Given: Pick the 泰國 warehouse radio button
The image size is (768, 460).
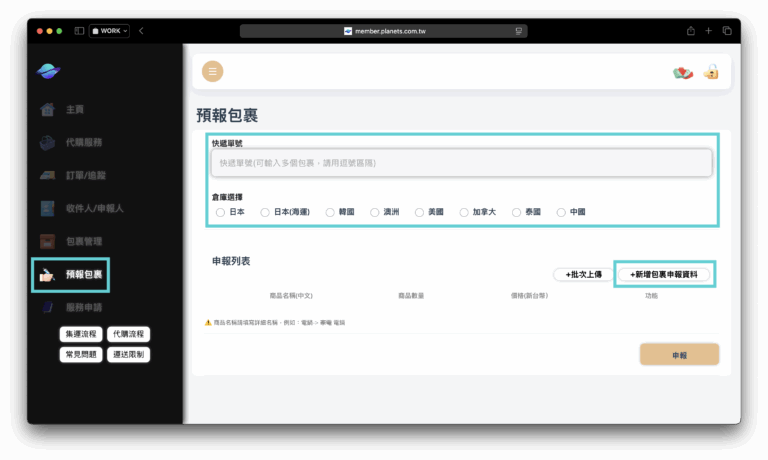Looking at the screenshot, I should (x=516, y=212).
